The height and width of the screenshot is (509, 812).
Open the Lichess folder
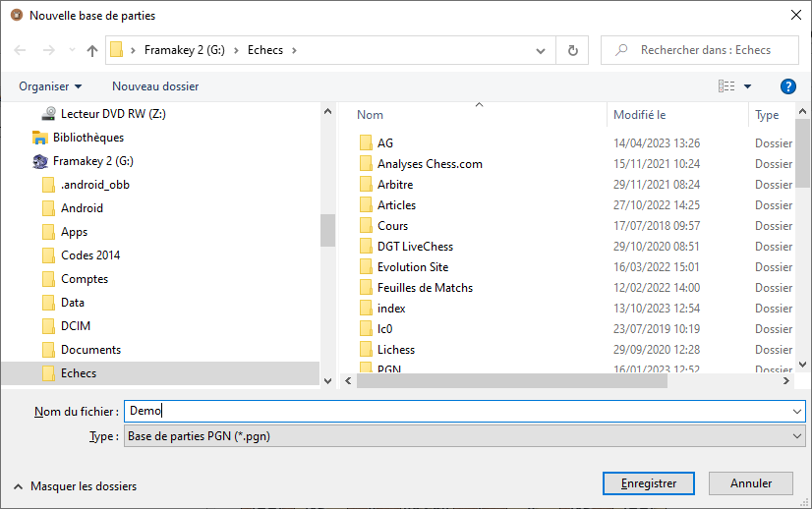(395, 350)
